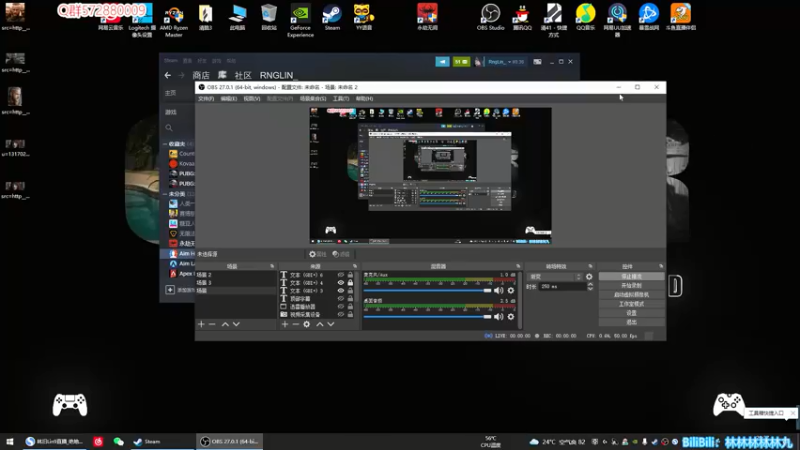Open the OBS 编辑(E) menu

point(229,98)
